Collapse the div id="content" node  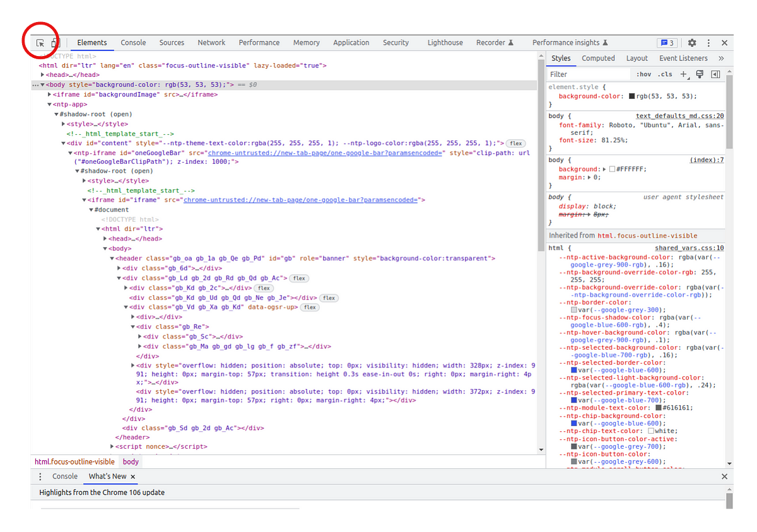pyautogui.click(x=64, y=144)
